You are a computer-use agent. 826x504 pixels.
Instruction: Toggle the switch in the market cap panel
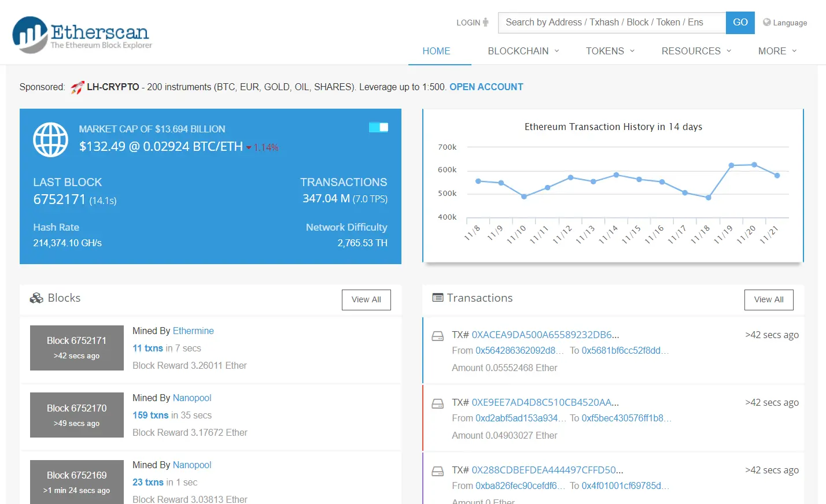[378, 127]
